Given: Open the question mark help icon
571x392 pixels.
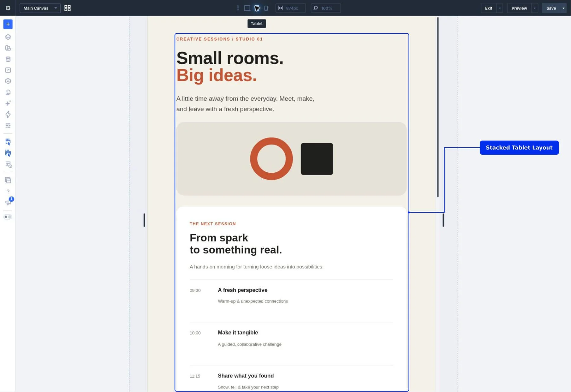Looking at the screenshot, I should point(8,191).
